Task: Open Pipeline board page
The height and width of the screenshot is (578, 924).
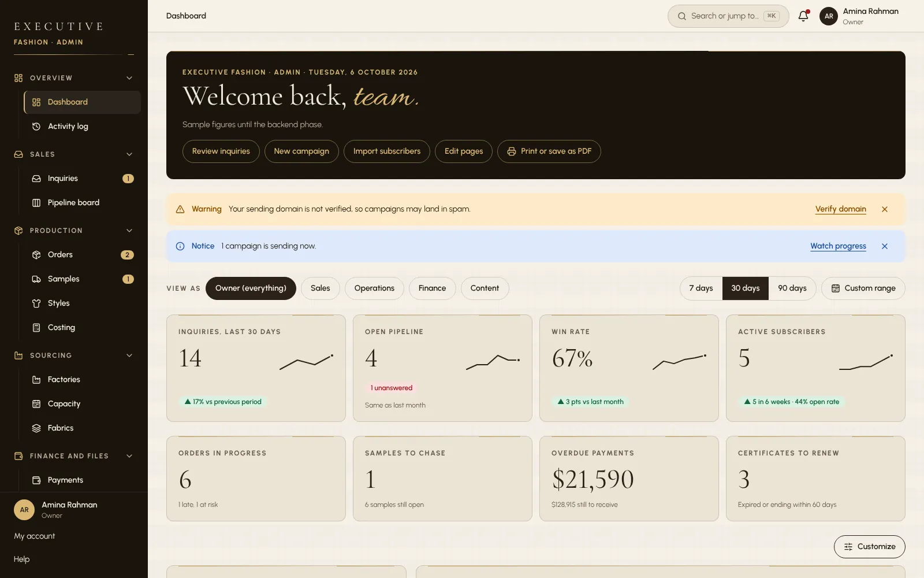Action: tap(82, 203)
